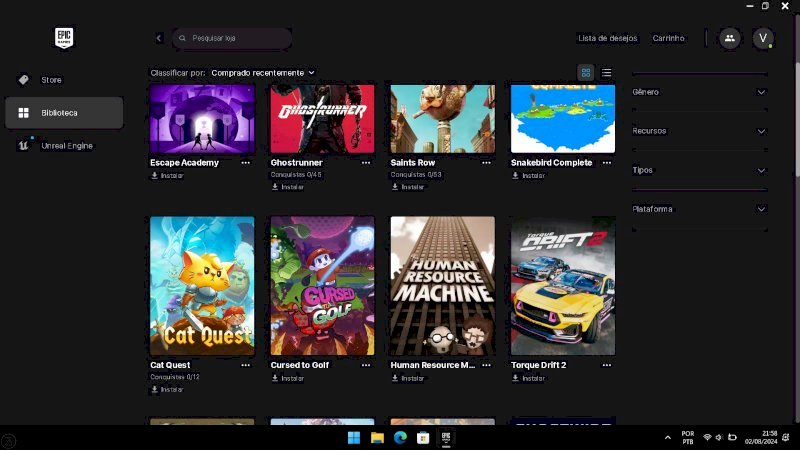Open the Unreal Engine section

tap(64, 146)
